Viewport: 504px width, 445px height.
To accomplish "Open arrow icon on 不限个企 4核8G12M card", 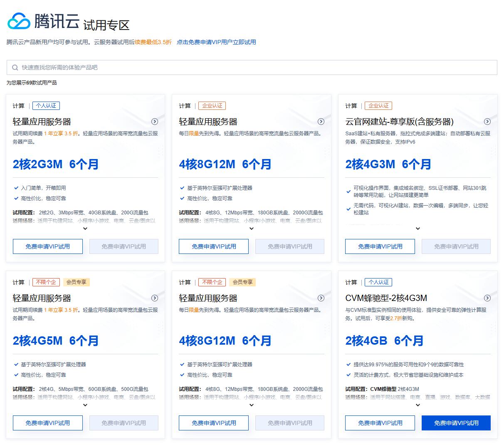I will click(321, 298).
